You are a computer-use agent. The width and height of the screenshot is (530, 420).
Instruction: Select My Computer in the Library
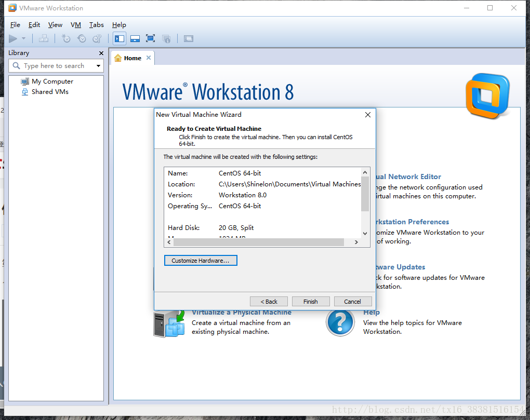point(52,82)
